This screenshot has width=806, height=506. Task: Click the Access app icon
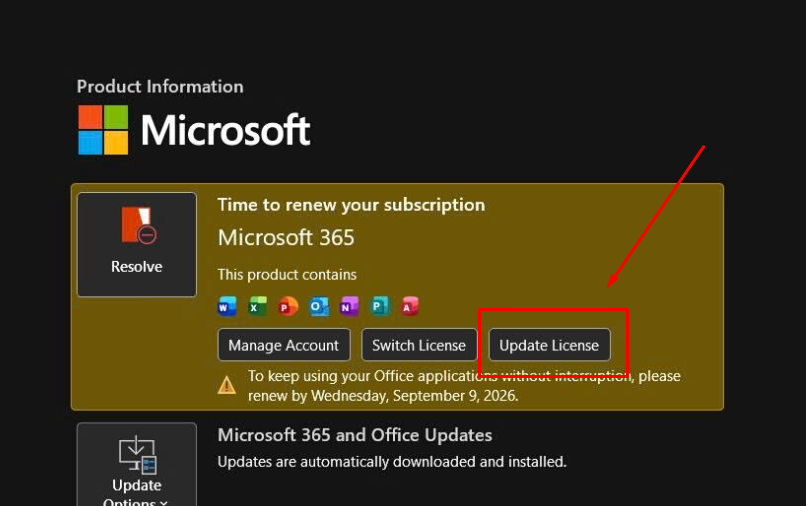coord(410,306)
